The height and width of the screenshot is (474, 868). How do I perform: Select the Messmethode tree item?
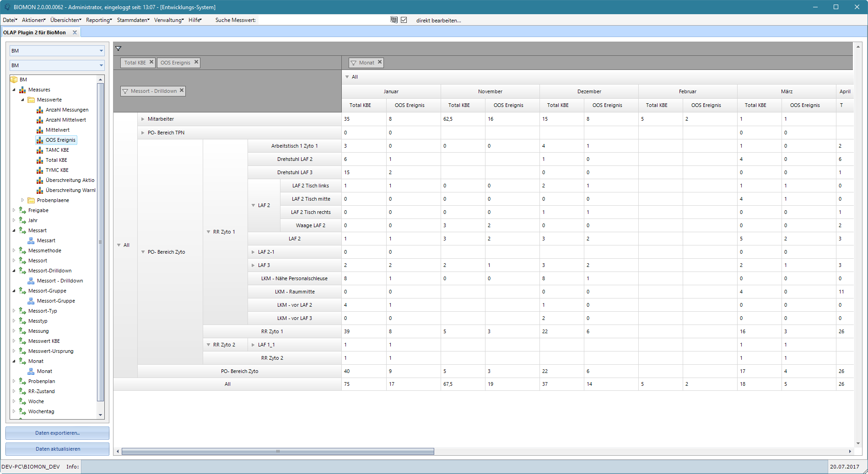[44, 250]
